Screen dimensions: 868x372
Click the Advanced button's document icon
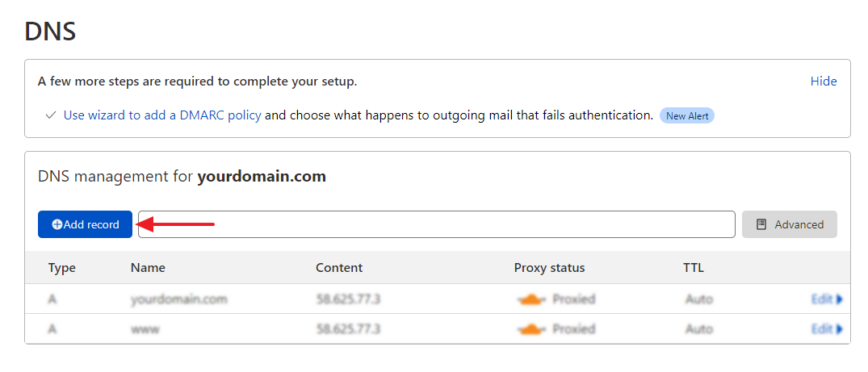tap(761, 224)
